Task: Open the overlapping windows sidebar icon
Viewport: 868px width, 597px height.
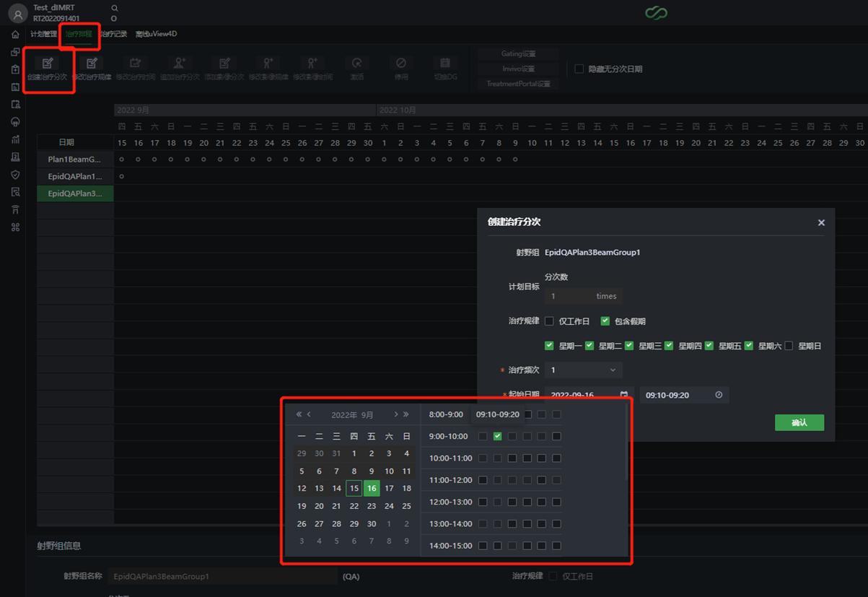Action: [x=15, y=52]
